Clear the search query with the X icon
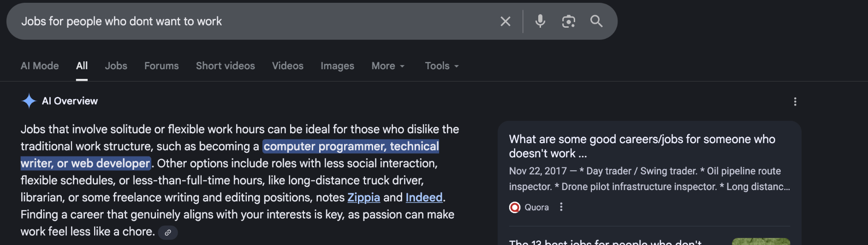Image resolution: width=868 pixels, height=245 pixels. (505, 21)
